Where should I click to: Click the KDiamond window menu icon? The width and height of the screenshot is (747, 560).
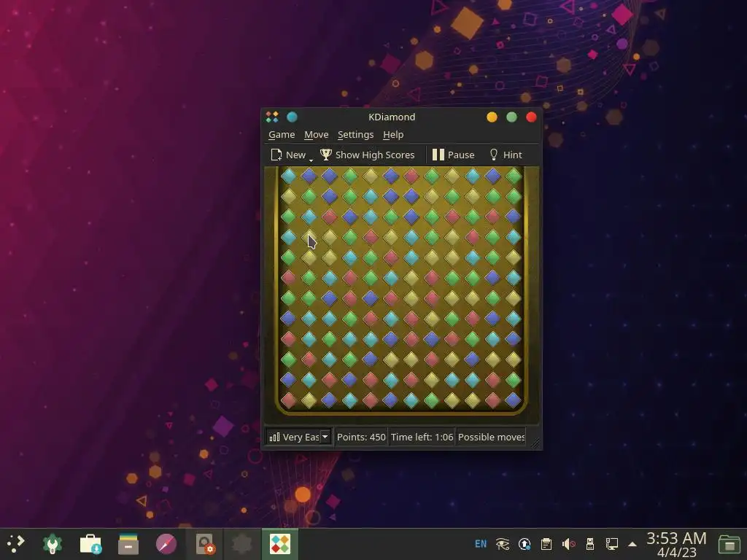[x=272, y=117]
